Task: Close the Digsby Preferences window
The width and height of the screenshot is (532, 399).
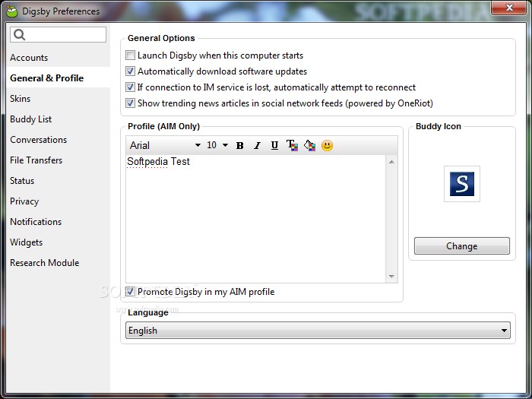Action: pyautogui.click(x=508, y=8)
